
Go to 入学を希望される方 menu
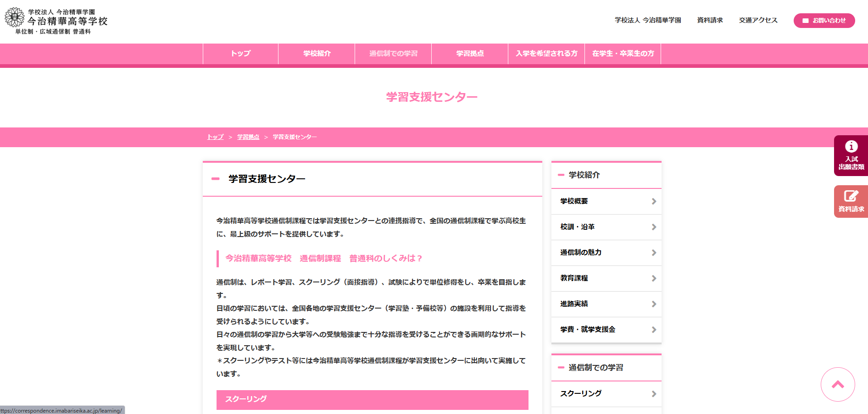[546, 54]
